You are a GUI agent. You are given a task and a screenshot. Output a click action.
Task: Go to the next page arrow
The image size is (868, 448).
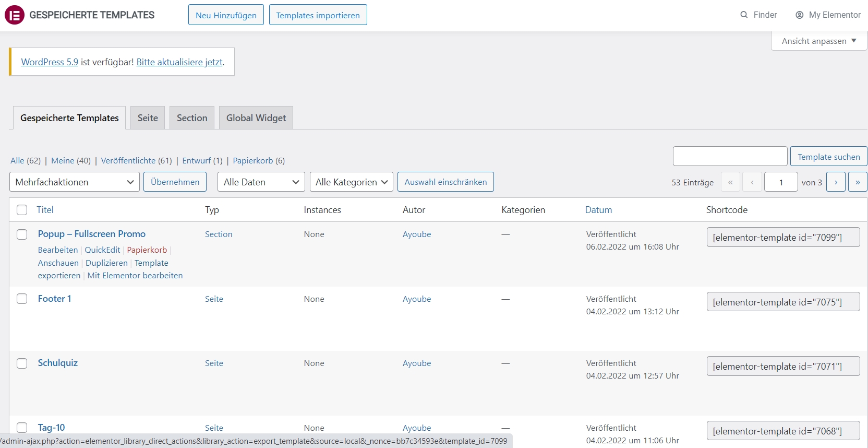(836, 182)
